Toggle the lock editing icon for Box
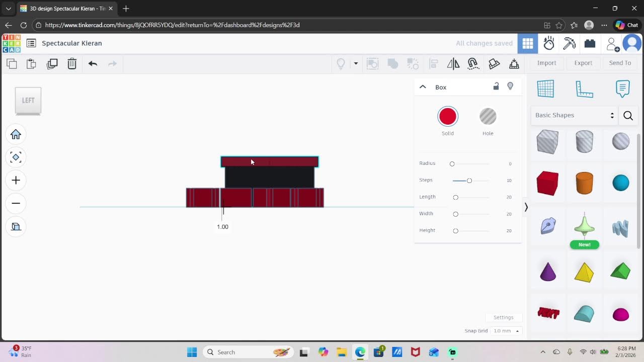644x362 pixels. tap(496, 86)
